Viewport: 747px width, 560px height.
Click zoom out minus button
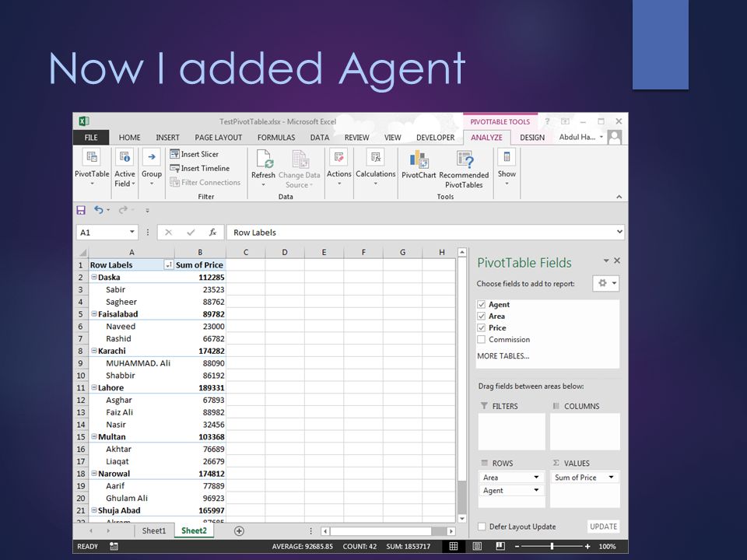pyautogui.click(x=517, y=547)
